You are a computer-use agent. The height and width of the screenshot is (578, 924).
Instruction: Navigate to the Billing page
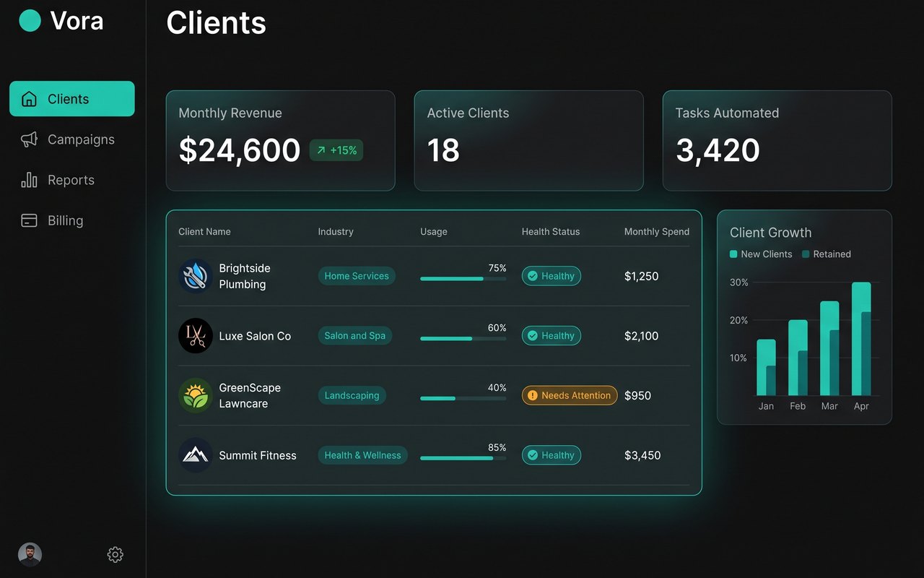pos(72,220)
